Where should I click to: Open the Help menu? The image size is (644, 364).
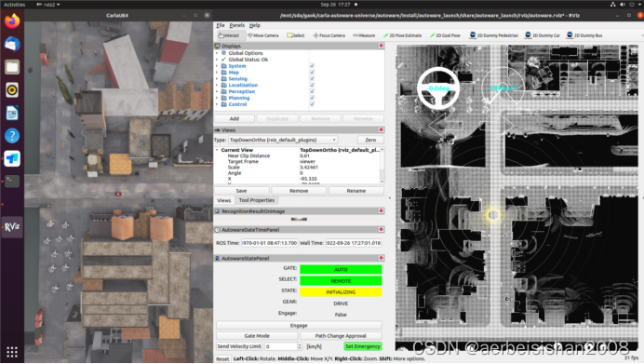point(255,25)
